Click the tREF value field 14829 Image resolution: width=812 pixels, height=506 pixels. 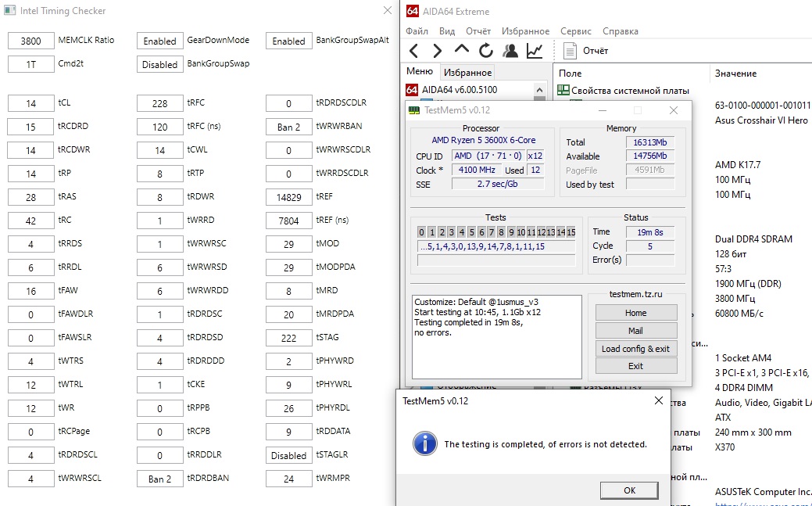[x=289, y=197]
